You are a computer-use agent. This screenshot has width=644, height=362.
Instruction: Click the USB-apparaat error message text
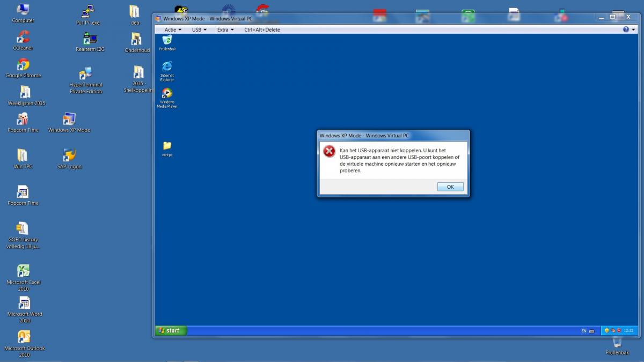399,161
